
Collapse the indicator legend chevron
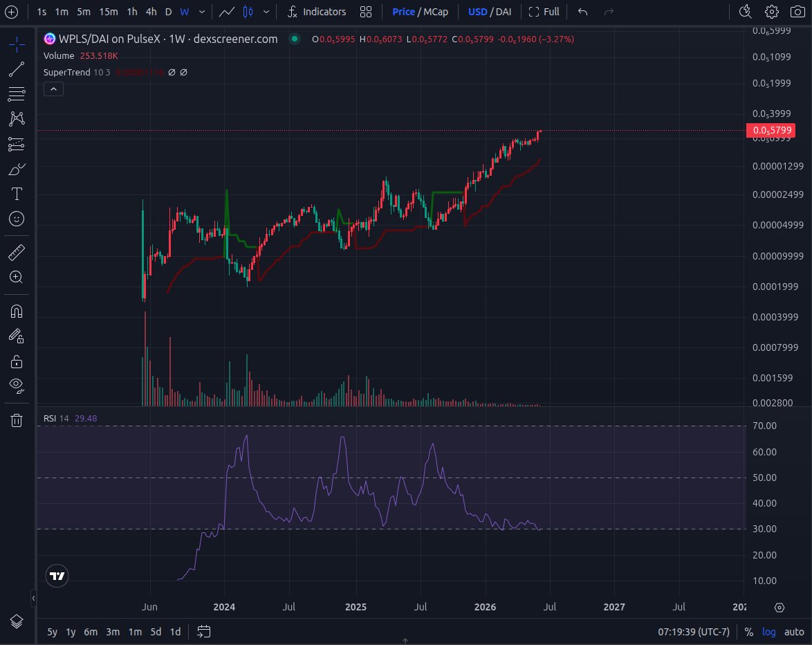tap(53, 89)
